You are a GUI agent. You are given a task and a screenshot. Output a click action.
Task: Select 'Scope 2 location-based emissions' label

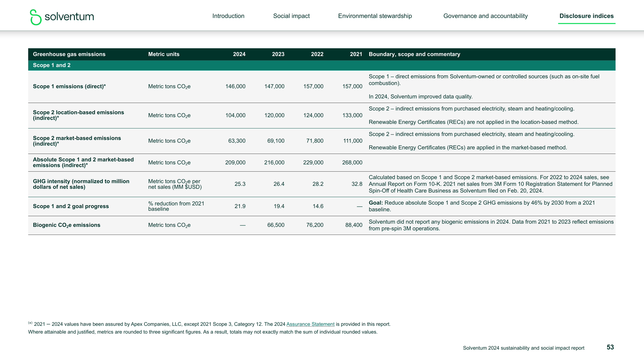[78, 115]
